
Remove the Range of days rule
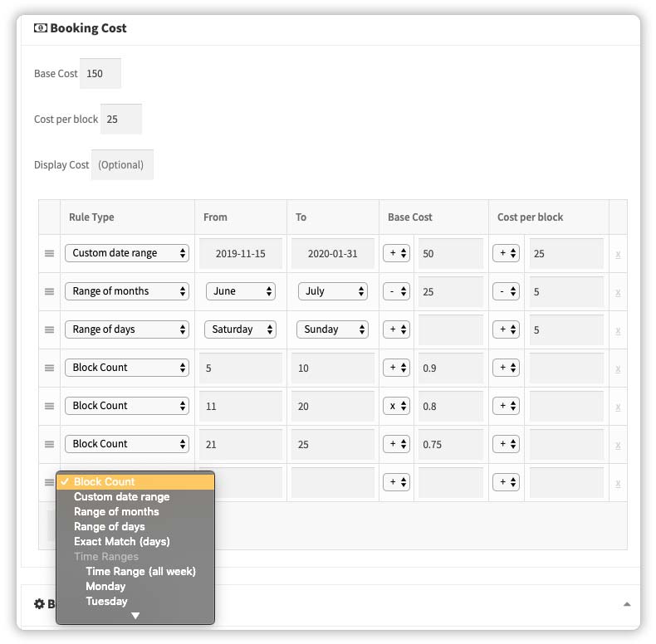point(618,330)
